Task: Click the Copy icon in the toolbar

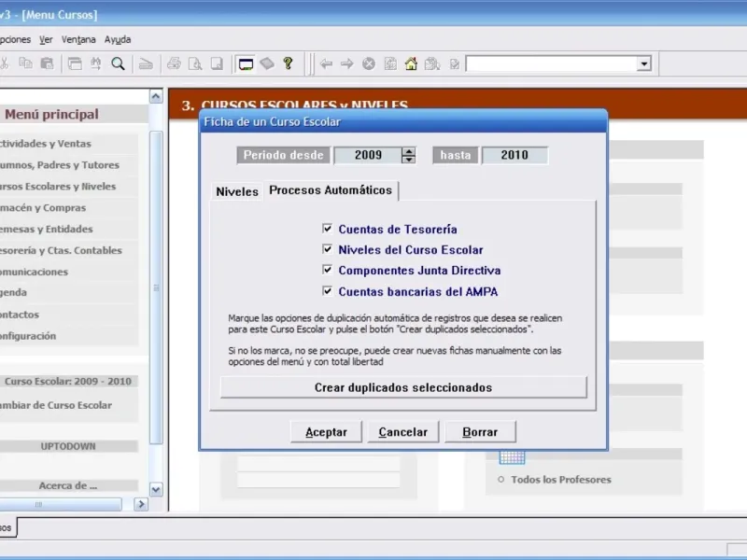Action: click(x=25, y=63)
